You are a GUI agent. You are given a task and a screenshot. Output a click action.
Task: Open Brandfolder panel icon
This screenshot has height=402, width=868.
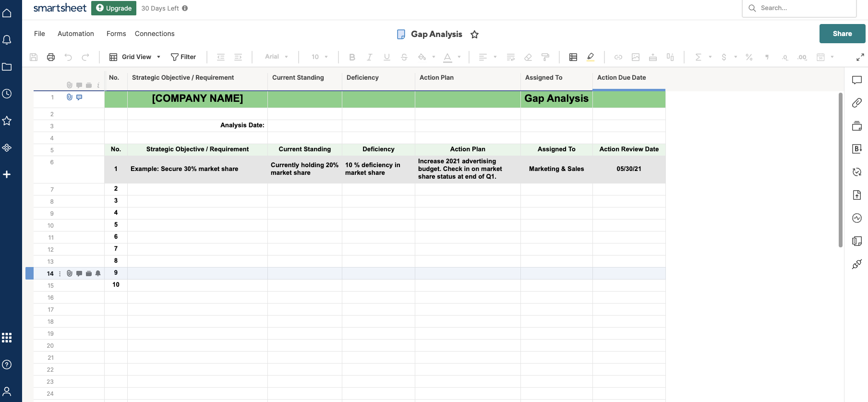857,149
